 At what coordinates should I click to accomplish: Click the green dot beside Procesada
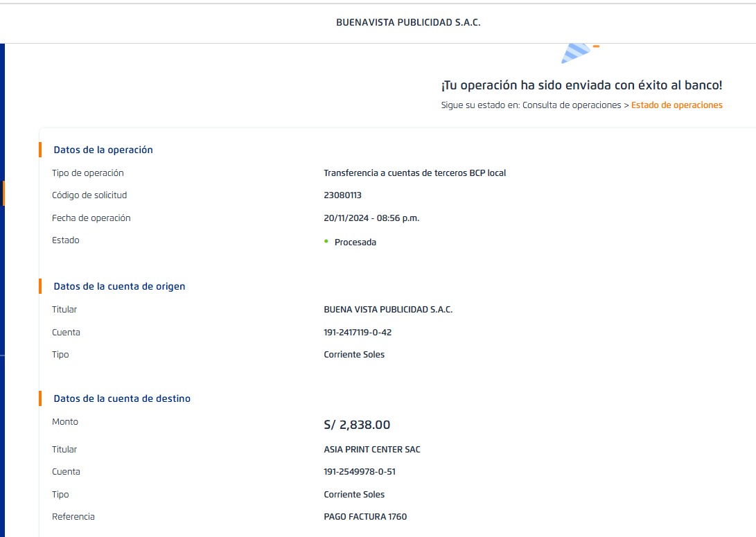pyautogui.click(x=326, y=241)
